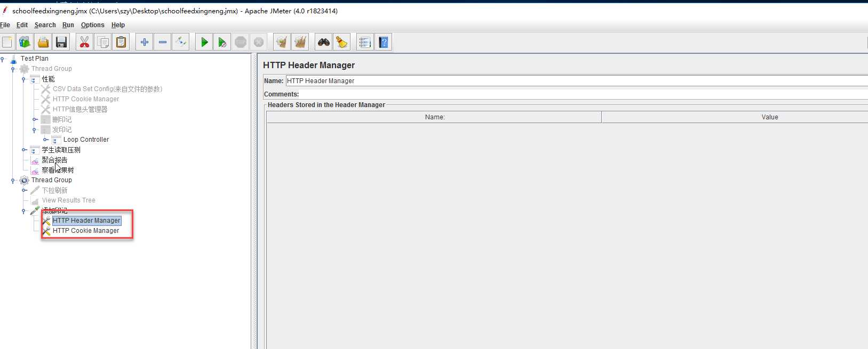The width and height of the screenshot is (868, 349).
Task: Open the Templates toolbar icon
Action: pyautogui.click(x=25, y=42)
